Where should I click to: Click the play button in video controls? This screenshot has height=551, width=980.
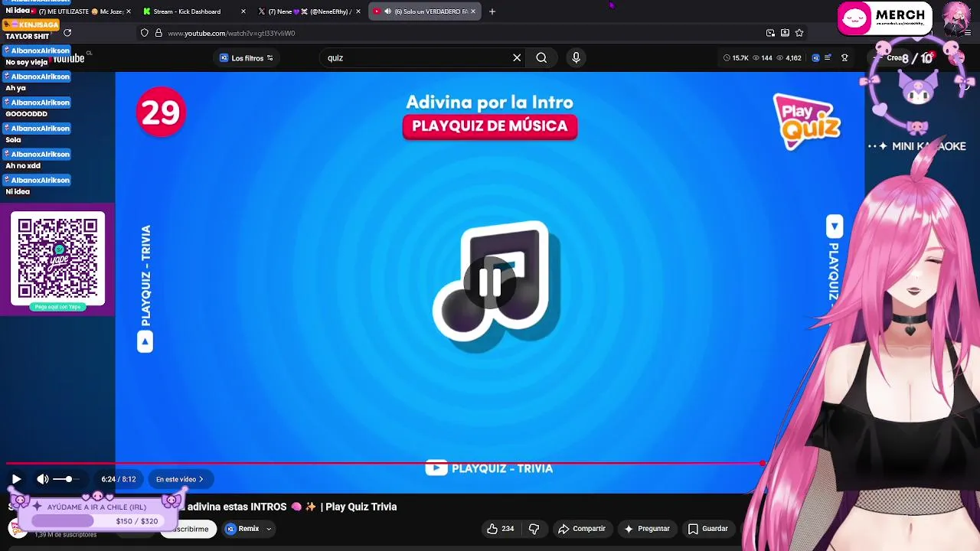(16, 479)
